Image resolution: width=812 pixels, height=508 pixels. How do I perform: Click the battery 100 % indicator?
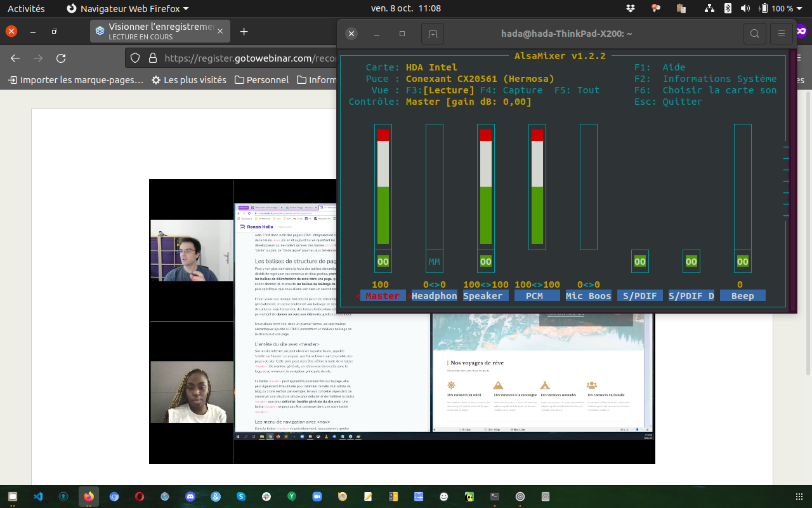tap(776, 8)
